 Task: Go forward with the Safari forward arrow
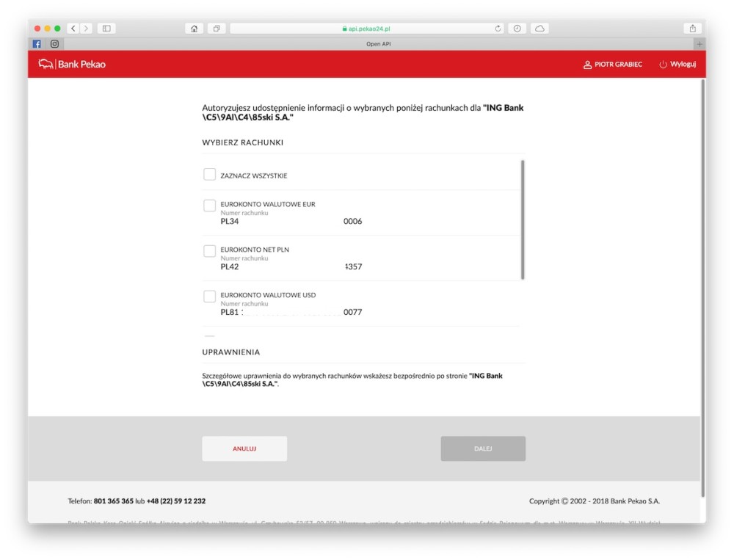(x=86, y=29)
